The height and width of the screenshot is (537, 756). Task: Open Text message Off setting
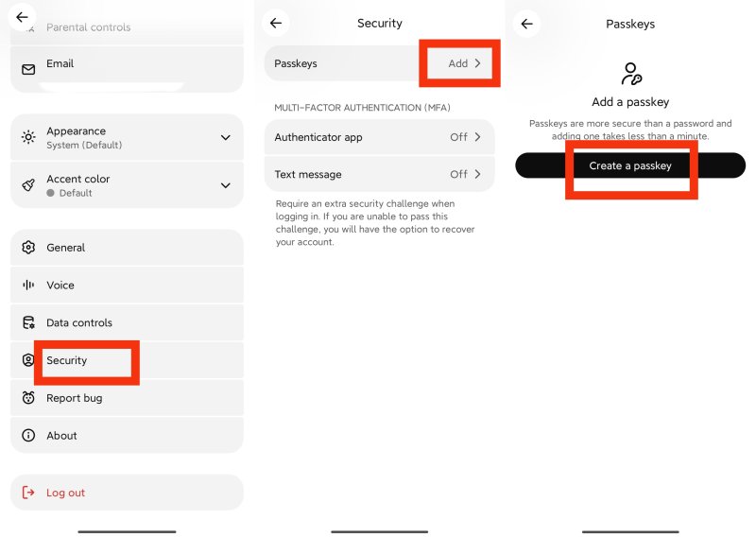tap(380, 174)
